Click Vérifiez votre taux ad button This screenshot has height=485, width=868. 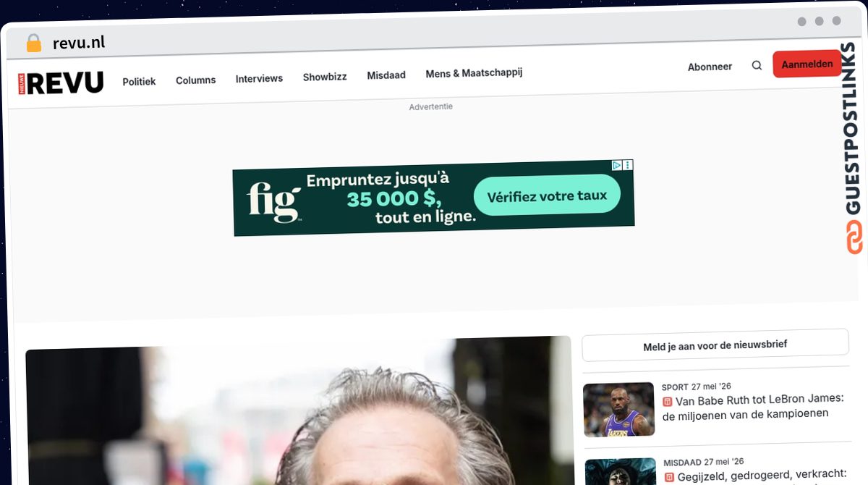click(548, 195)
